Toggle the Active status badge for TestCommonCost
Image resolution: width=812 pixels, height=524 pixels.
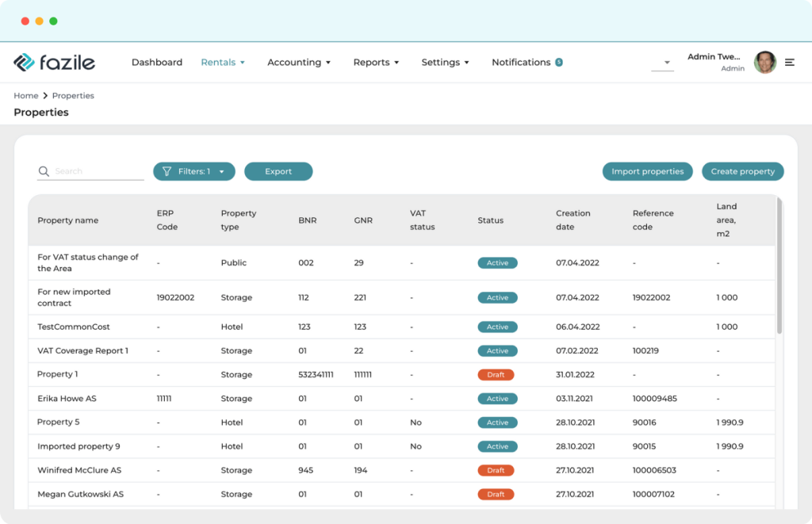point(497,327)
